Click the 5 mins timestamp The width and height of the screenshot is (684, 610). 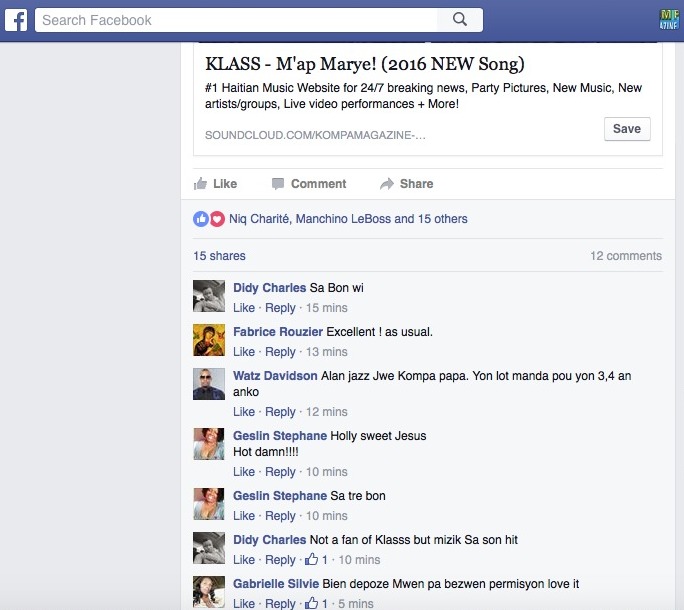(356, 604)
